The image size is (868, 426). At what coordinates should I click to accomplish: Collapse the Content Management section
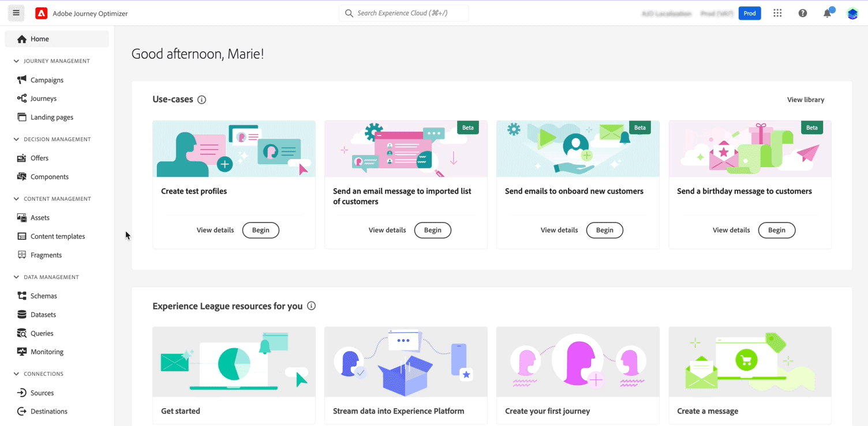click(x=16, y=199)
